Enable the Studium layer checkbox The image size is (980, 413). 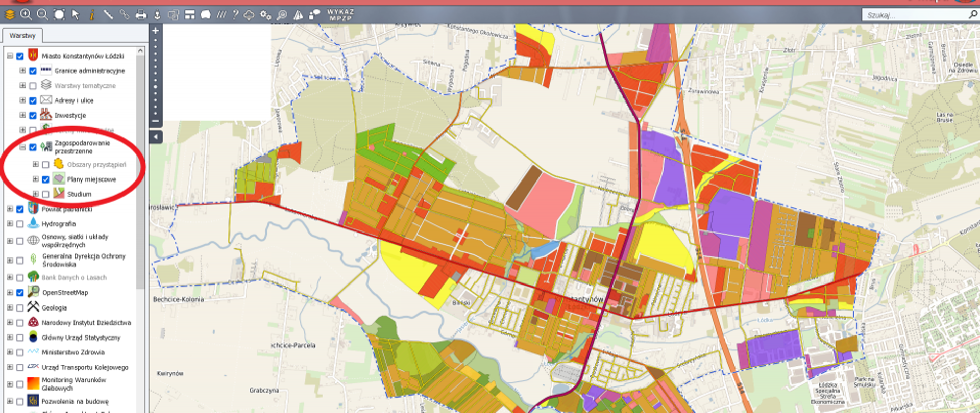coord(46,194)
